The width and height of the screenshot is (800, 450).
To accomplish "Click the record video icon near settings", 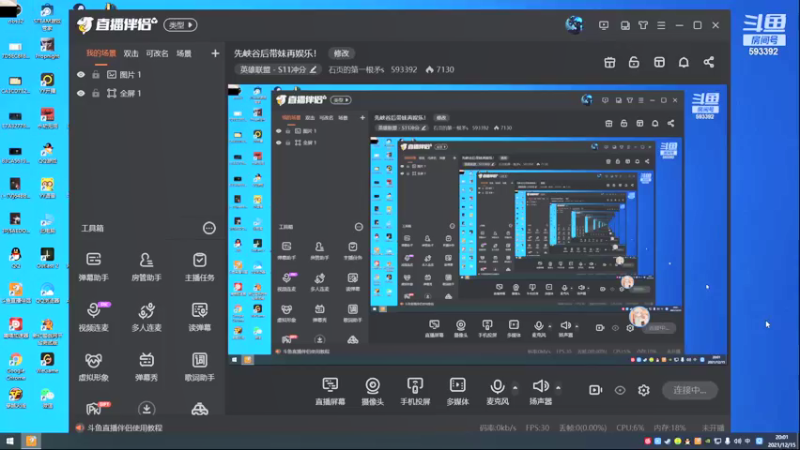I will [x=595, y=390].
